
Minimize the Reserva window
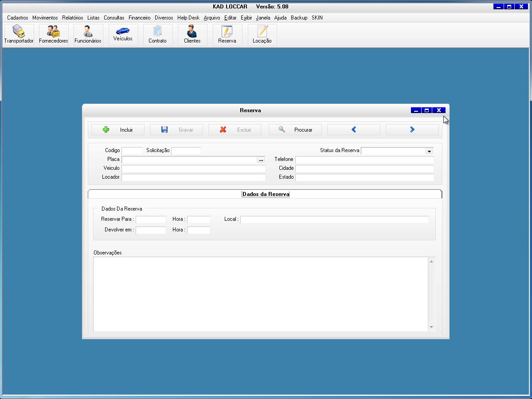[416, 110]
